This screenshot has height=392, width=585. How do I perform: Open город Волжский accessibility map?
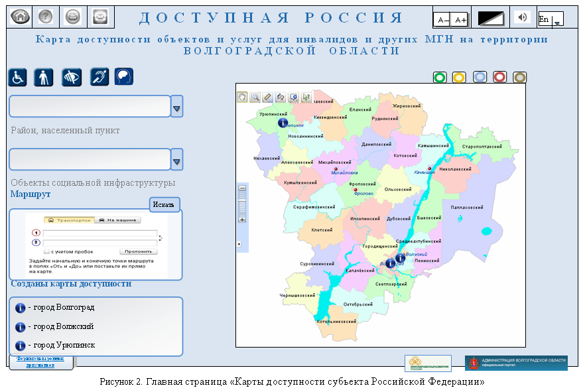tap(54, 327)
